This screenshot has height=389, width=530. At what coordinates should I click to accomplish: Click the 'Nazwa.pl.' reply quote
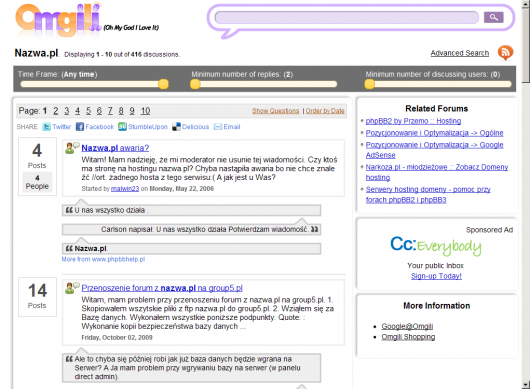pyautogui.click(x=191, y=248)
